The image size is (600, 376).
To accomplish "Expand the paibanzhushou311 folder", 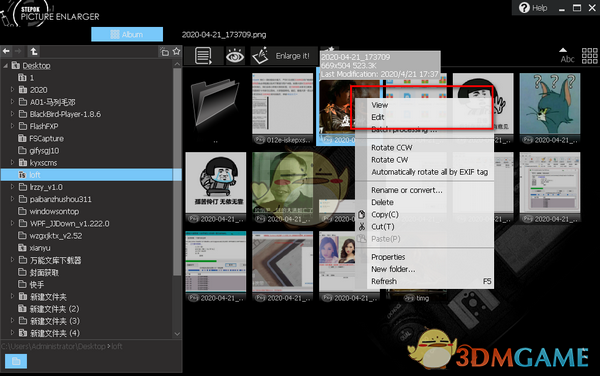I will tap(12, 199).
